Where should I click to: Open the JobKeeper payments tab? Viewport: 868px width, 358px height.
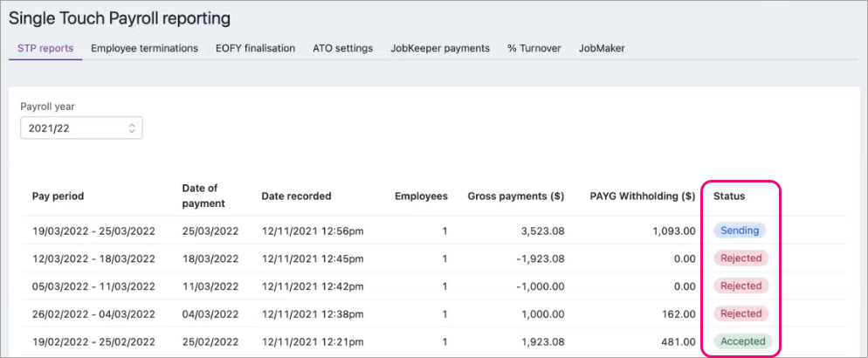(439, 48)
